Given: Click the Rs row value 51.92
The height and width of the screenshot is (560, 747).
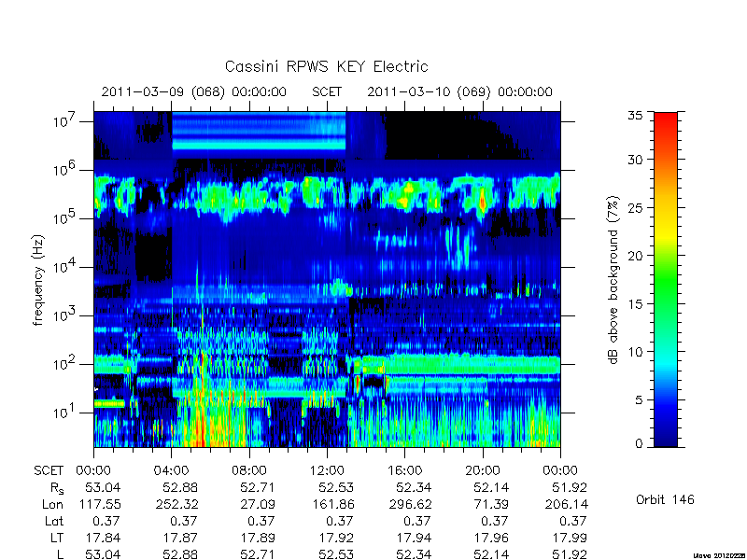Looking at the screenshot, I should tap(570, 487).
